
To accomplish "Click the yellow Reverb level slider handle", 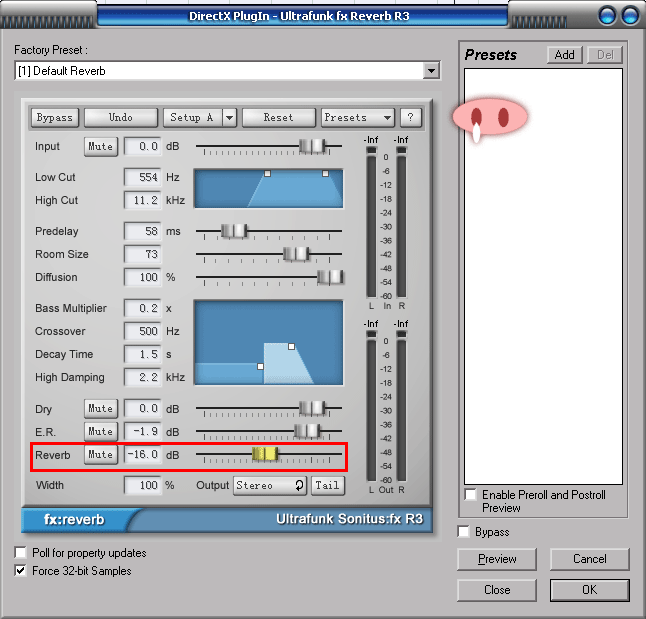I will coord(265,454).
